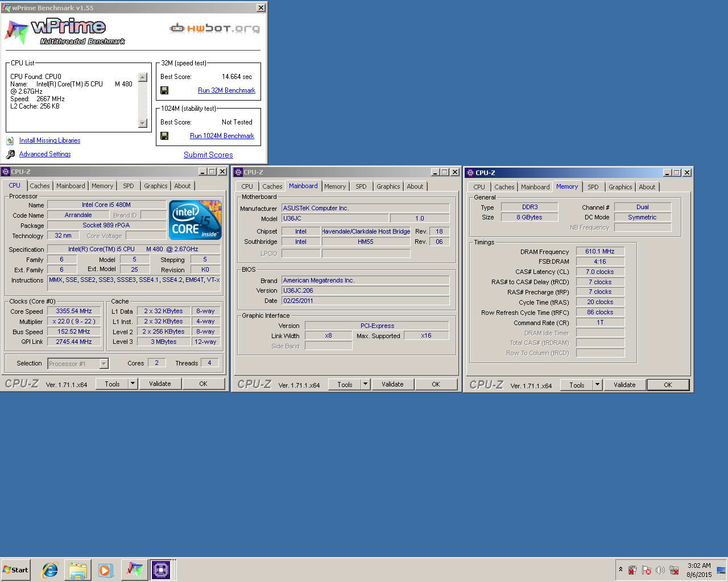Click the Tools button in the Mainboard window
This screenshot has width=728, height=582.
[x=345, y=384]
